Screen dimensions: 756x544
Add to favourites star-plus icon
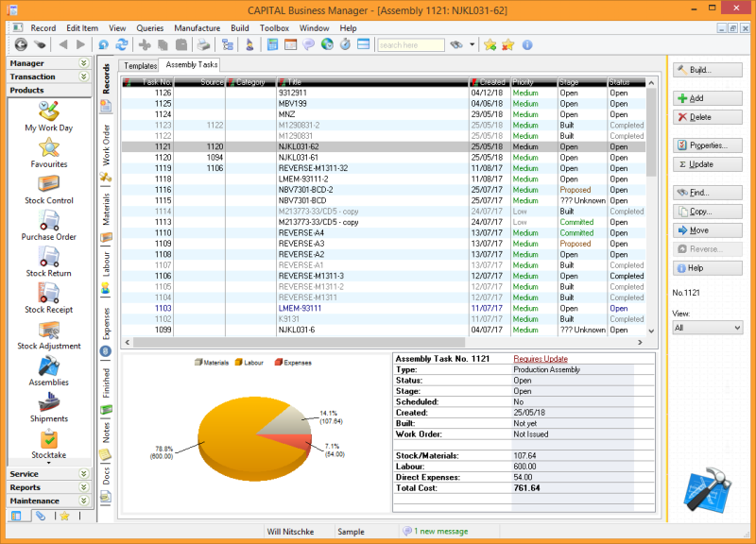point(490,44)
